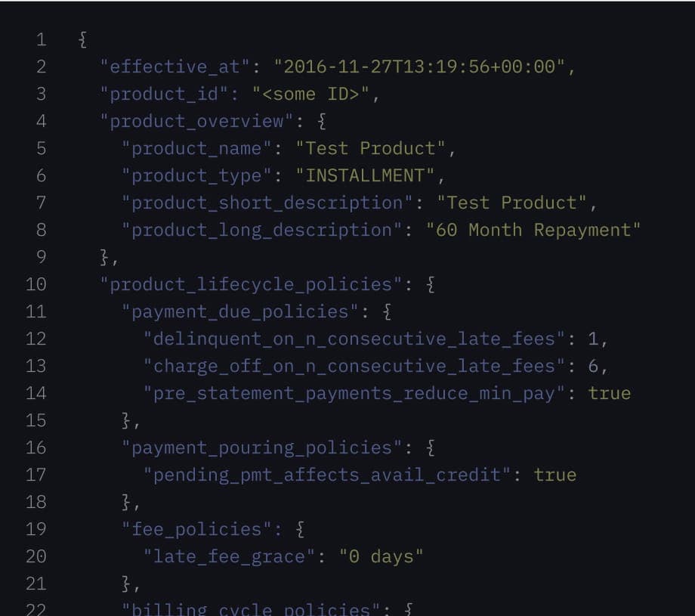Image resolution: width=695 pixels, height=616 pixels.
Task: Click the "product_overview" key
Action: 196,121
